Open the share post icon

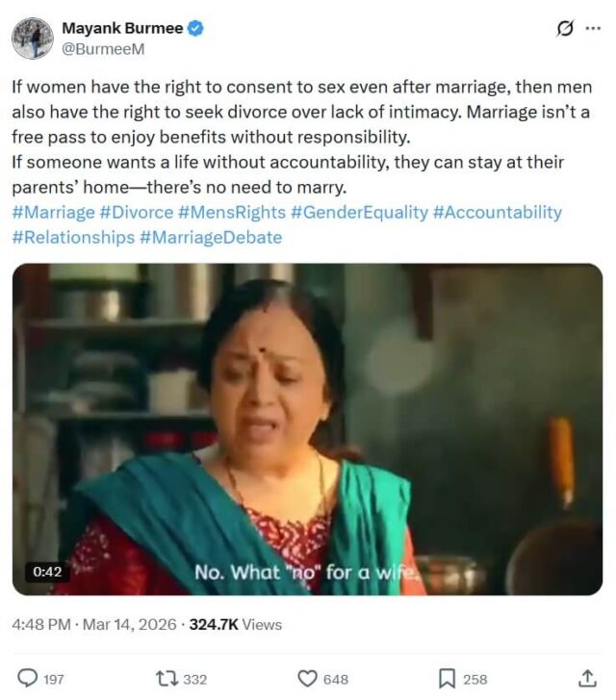tap(587, 678)
